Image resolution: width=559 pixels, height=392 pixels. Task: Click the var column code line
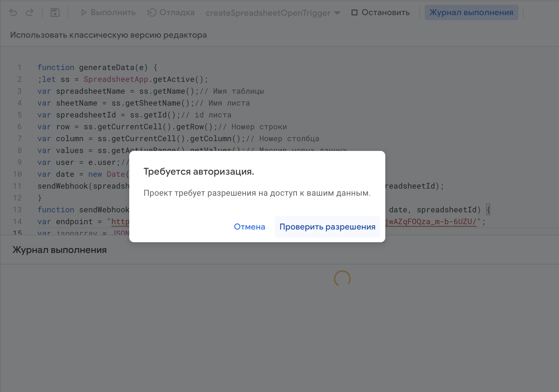coord(178,139)
